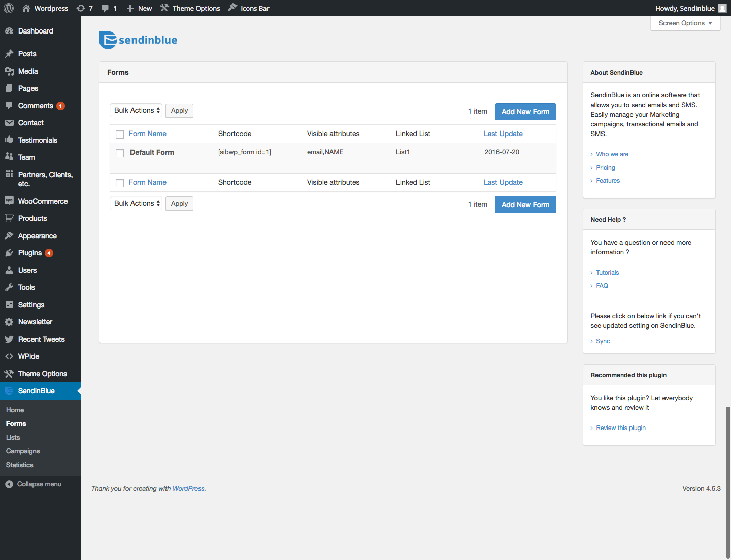Open the Default Form entry
Screen dimensions: 731x560
click(x=152, y=152)
